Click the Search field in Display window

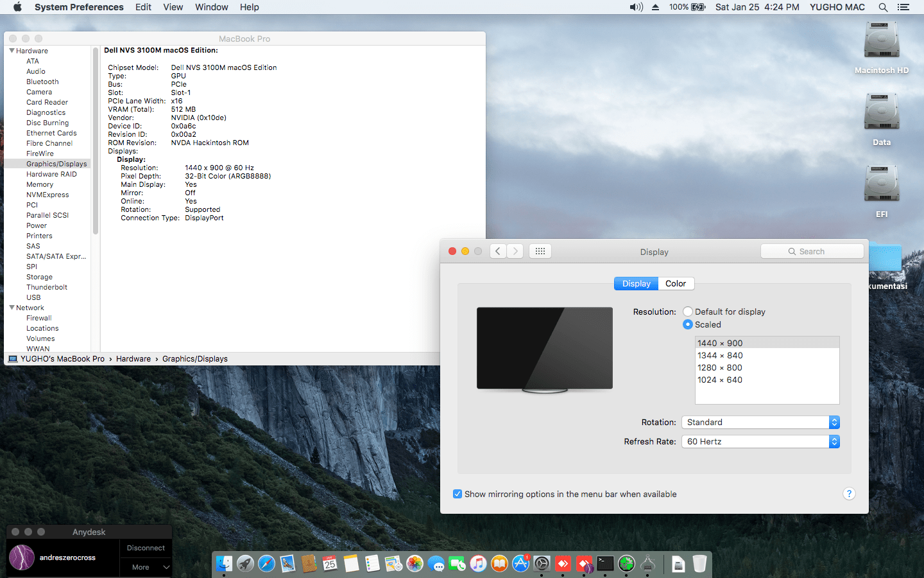coord(812,251)
